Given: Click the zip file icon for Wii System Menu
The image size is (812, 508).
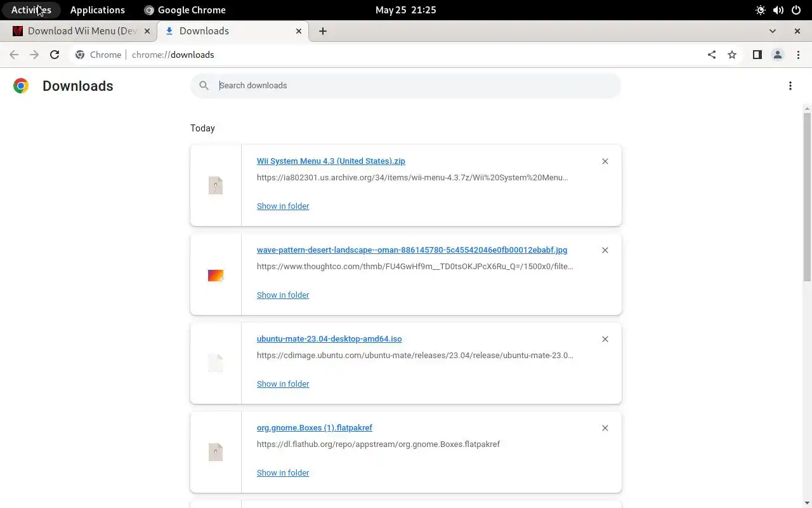Looking at the screenshot, I should coord(216,185).
